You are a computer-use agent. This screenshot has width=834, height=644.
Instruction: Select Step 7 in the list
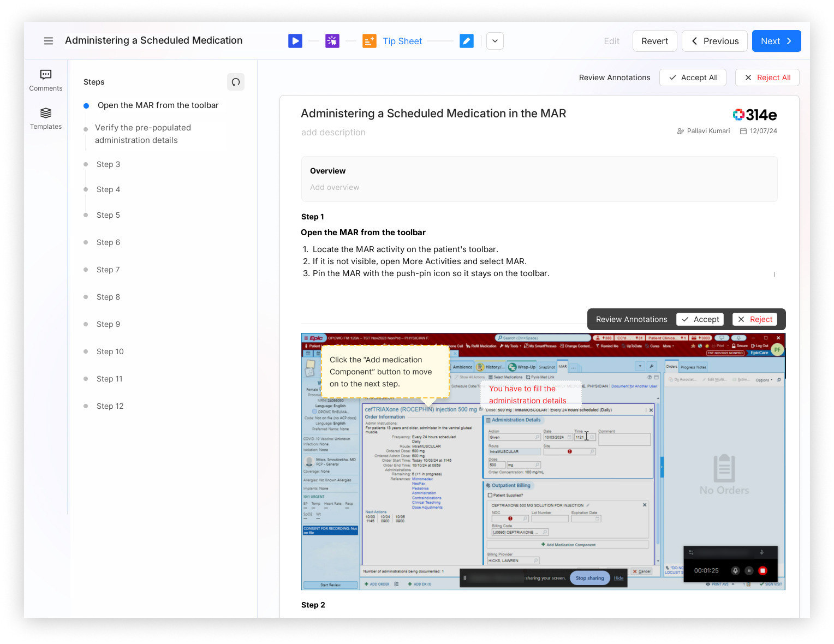pos(108,270)
